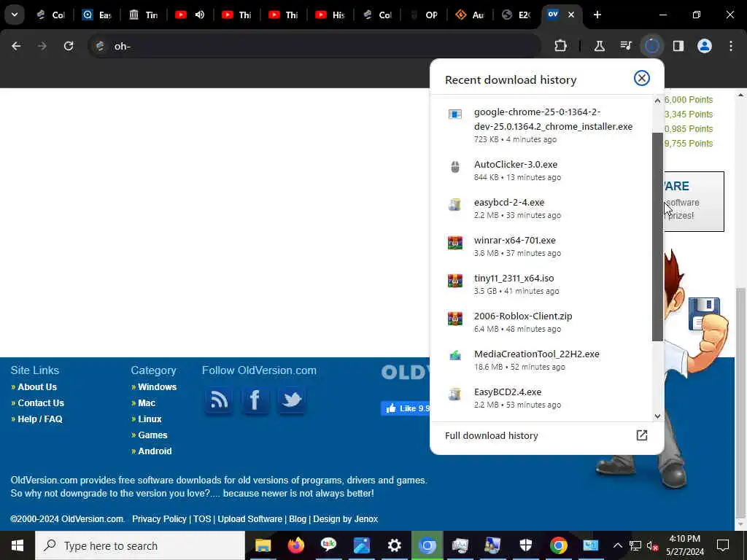Open google-chrome-25-0-1364-2 installer download entry
747x560 pixels.
click(x=541, y=125)
